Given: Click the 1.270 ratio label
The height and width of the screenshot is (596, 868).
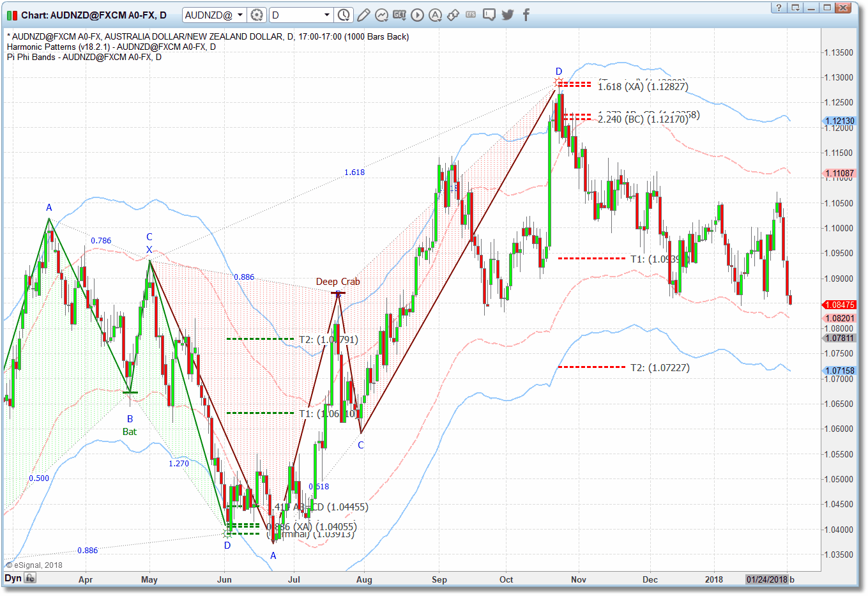Looking at the screenshot, I should pos(179,464).
